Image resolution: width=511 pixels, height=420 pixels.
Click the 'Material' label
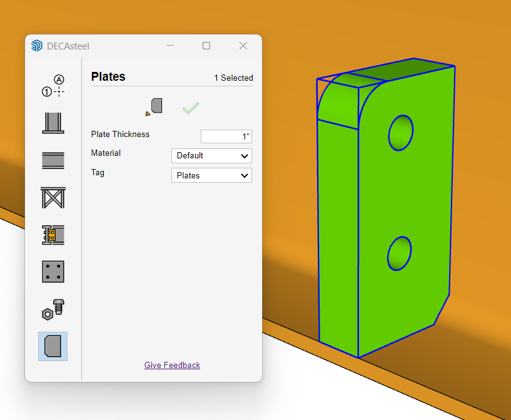(x=106, y=153)
